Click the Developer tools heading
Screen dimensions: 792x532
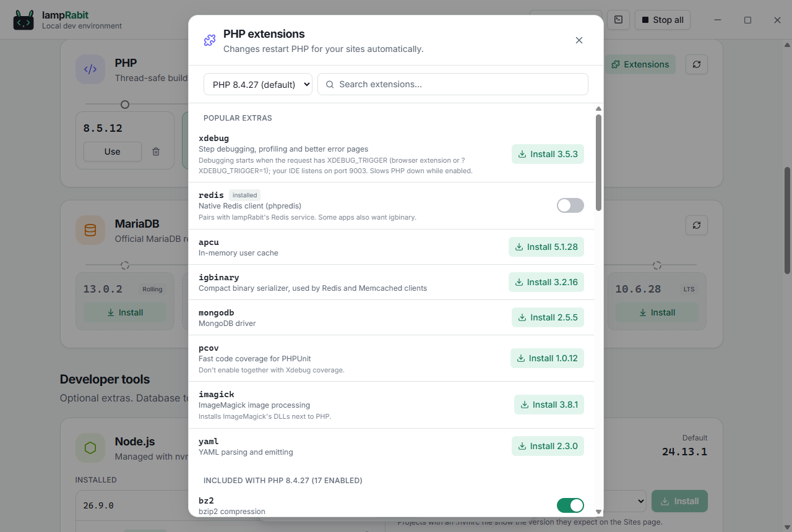[x=105, y=379]
